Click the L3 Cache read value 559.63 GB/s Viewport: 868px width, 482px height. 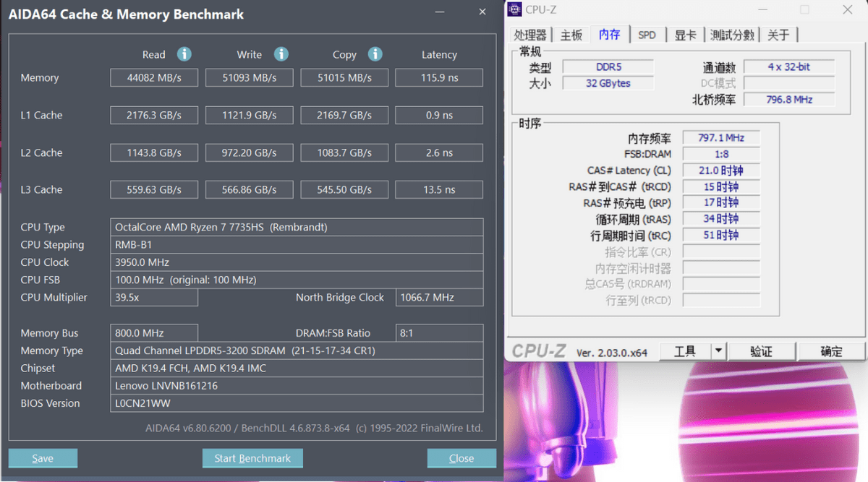coord(154,189)
